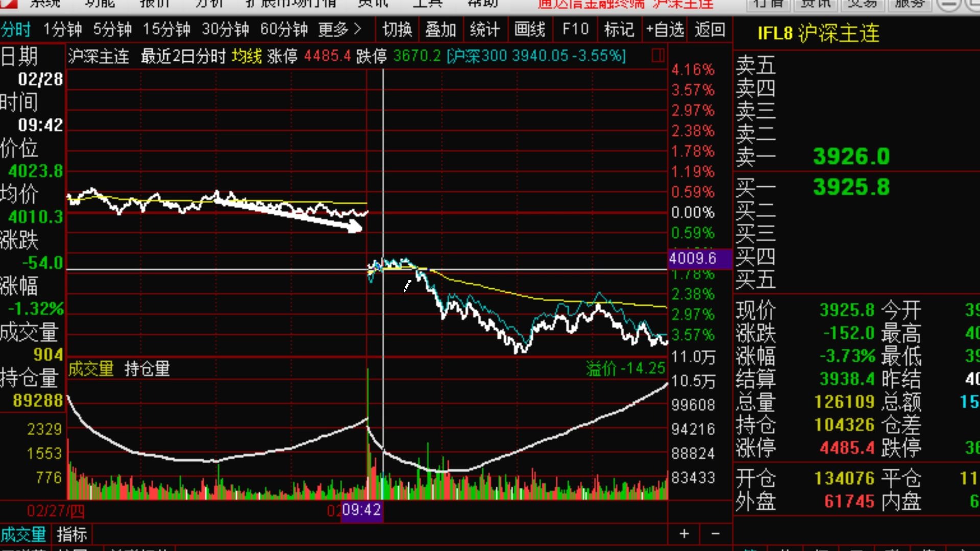This screenshot has width=980, height=551.
Task: Open the 行情 button in the title bar
Action: (x=768, y=4)
